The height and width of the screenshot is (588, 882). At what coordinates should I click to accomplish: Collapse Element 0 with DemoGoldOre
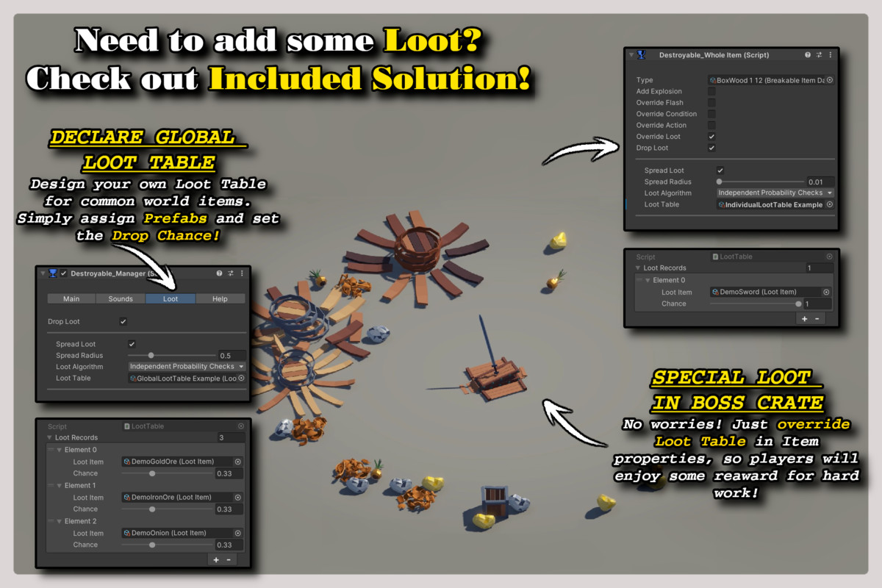coord(60,450)
